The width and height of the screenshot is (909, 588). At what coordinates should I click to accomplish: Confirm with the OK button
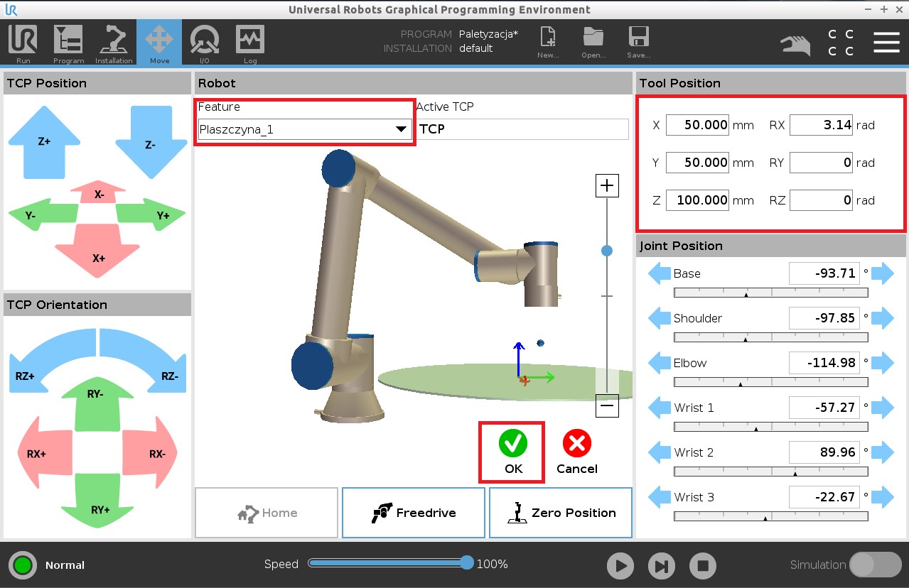pyautogui.click(x=512, y=451)
